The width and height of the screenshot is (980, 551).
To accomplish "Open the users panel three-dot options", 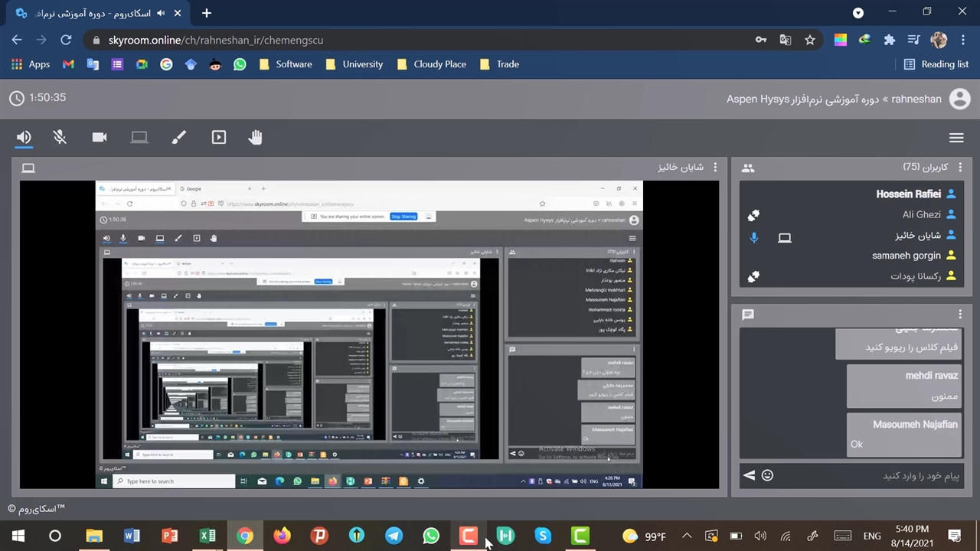I will coord(960,168).
